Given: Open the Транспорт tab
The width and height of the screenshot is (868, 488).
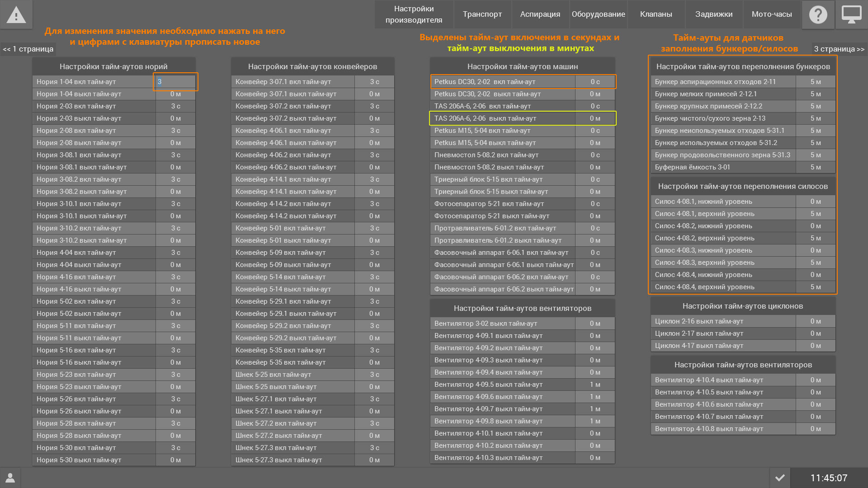Looking at the screenshot, I should click(x=482, y=14).
